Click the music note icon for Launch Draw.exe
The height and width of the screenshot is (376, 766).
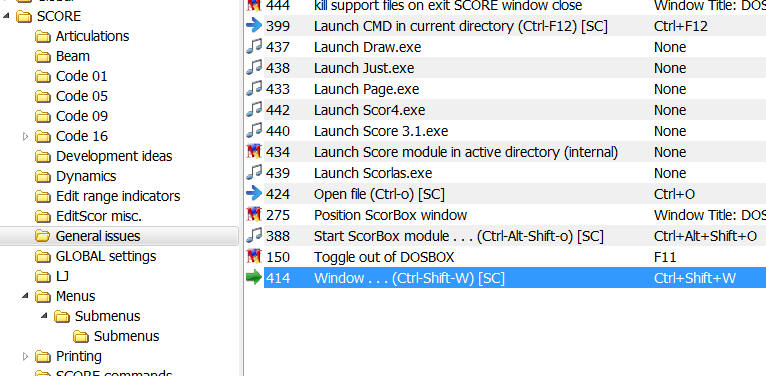tap(254, 47)
